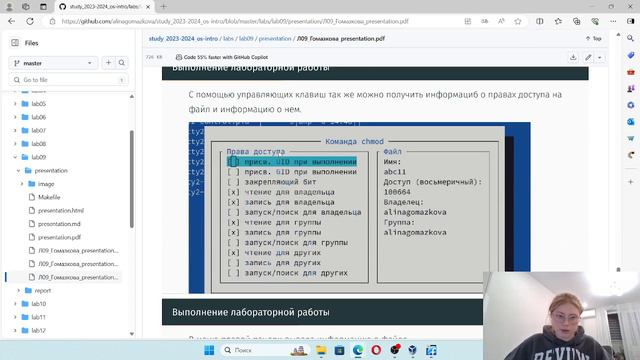Focus the Go to file field
640x360 pixels.
coord(69,80)
